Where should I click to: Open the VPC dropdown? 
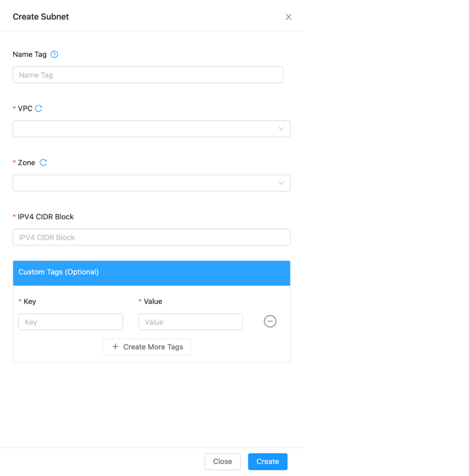(x=152, y=129)
